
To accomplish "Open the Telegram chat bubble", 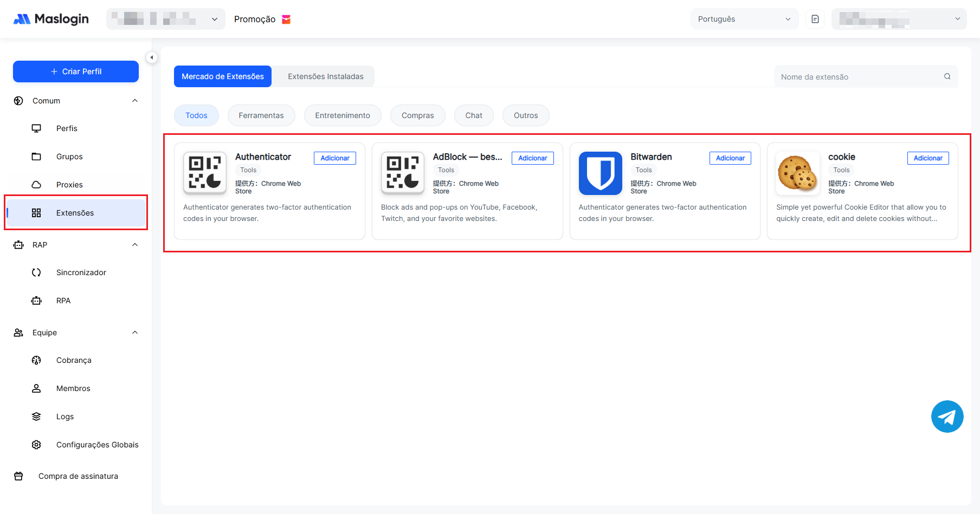I will (947, 417).
